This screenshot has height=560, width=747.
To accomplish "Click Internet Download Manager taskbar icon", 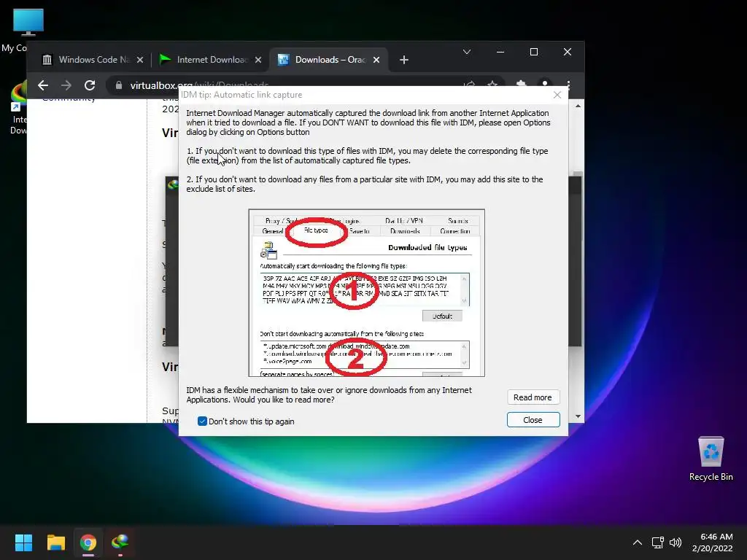I will (x=120, y=542).
